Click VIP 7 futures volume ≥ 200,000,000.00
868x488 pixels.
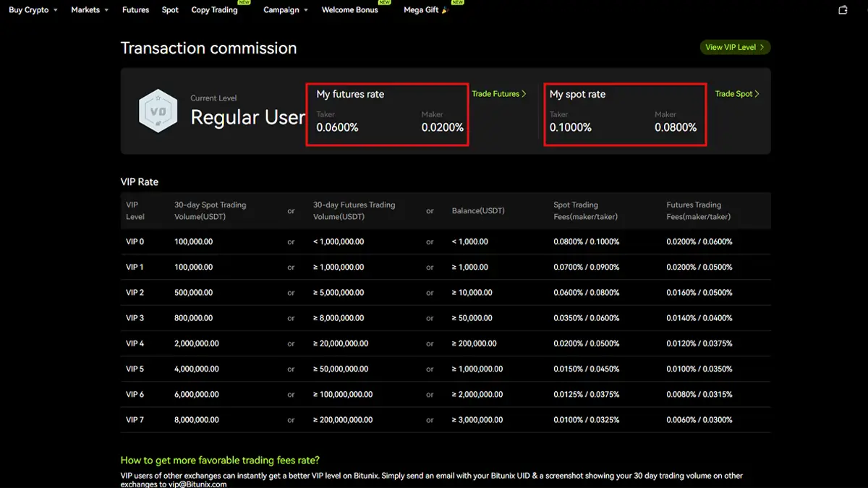(343, 420)
